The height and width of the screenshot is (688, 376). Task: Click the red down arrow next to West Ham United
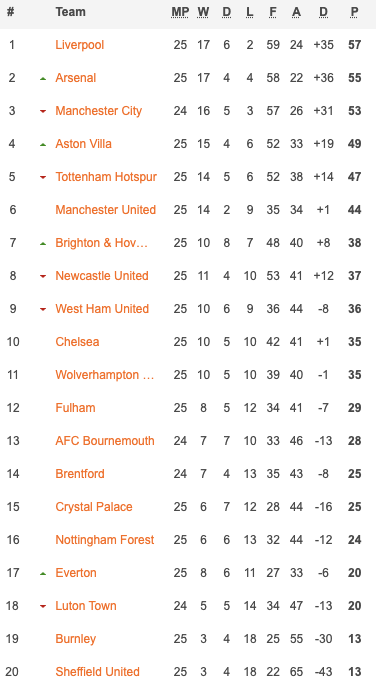[43, 309]
